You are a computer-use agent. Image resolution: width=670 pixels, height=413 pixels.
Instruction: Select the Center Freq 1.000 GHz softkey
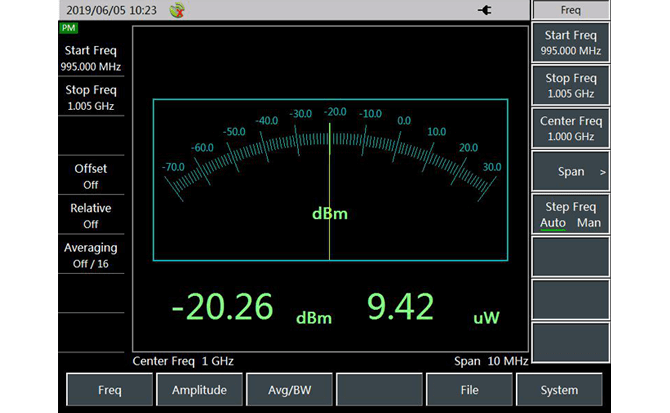coord(570,129)
